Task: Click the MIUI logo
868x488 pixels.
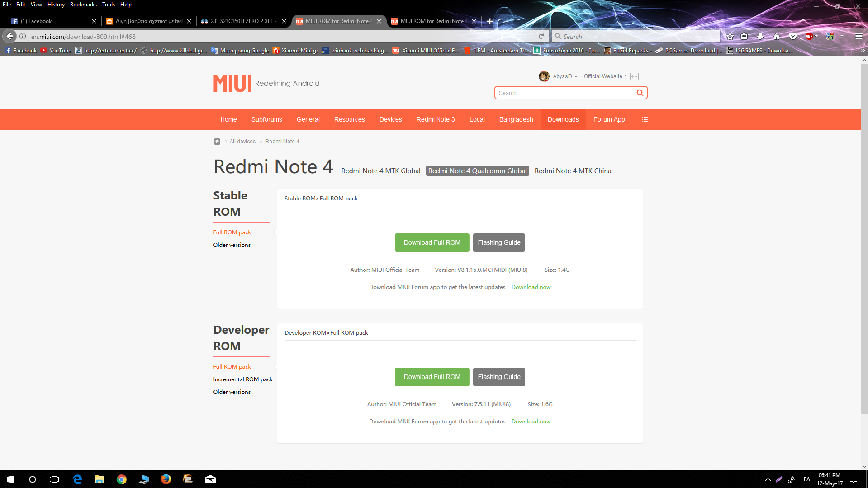Action: tap(232, 84)
